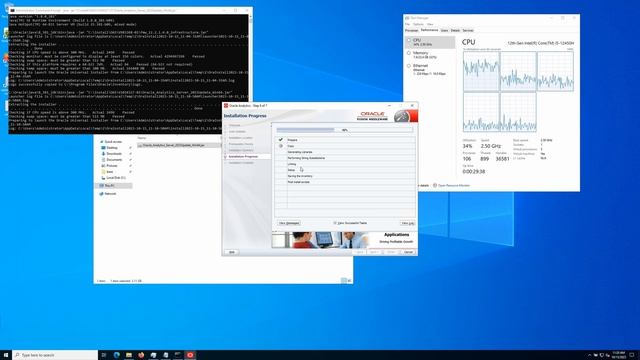Open Documents folder in File Explorer sidebar
The height and width of the screenshot is (360, 640).
click(114, 160)
